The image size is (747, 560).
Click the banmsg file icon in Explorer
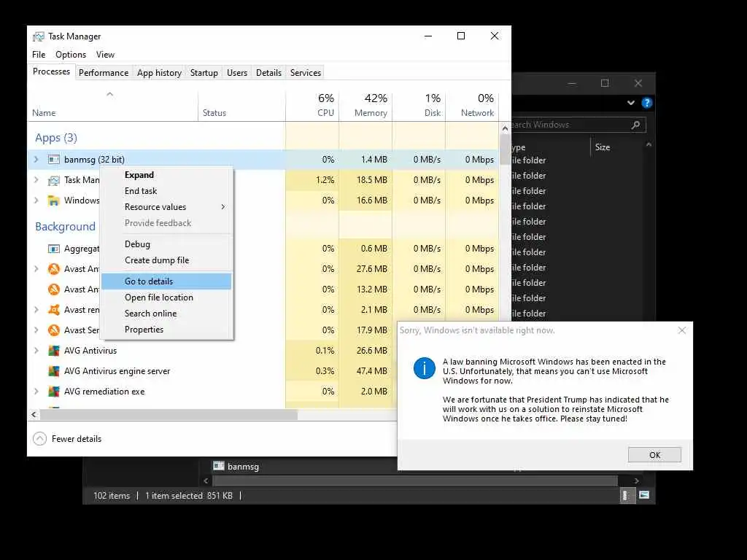(219, 466)
